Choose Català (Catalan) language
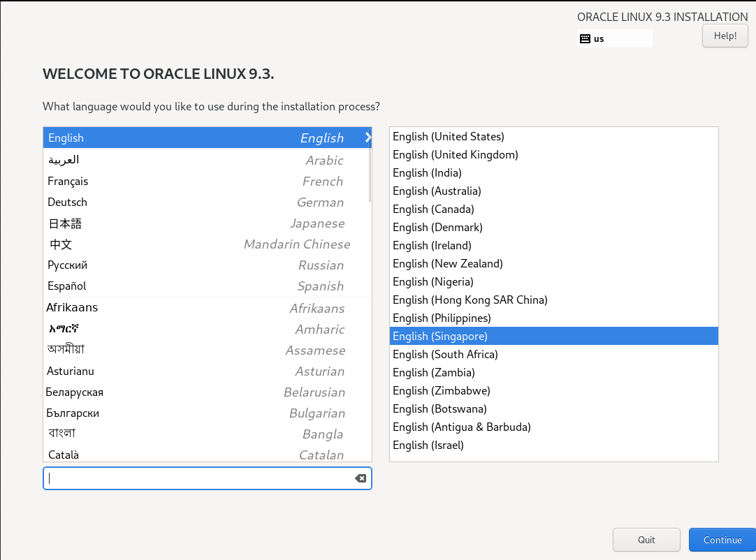The width and height of the screenshot is (756, 560). pos(208,454)
